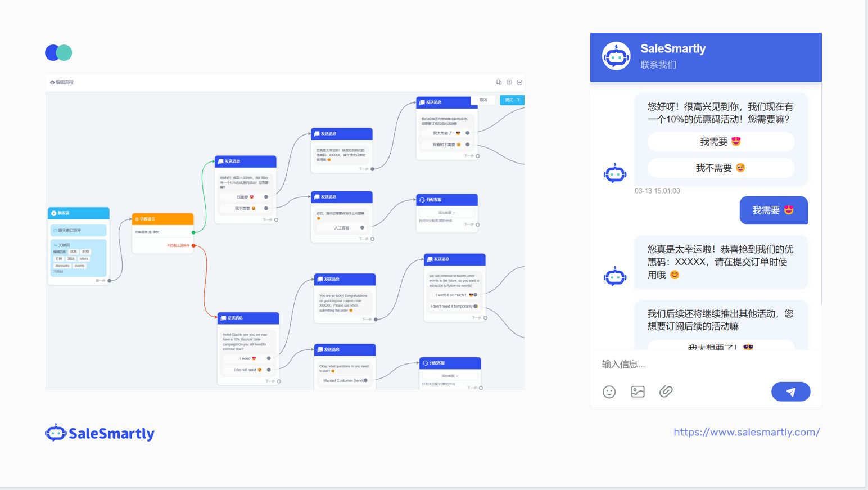The image size is (868, 490).
Task: Click the discounts keyword tag
Action: coord(62,266)
